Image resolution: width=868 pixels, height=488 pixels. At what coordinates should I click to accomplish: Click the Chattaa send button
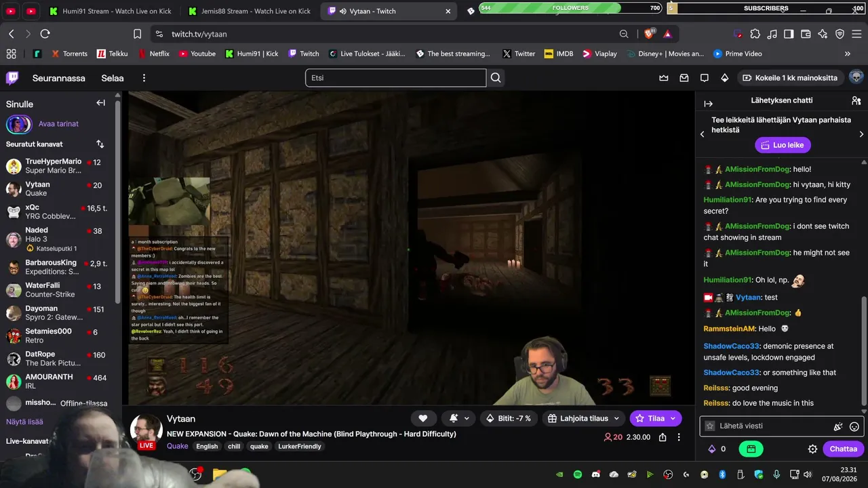pyautogui.click(x=844, y=449)
